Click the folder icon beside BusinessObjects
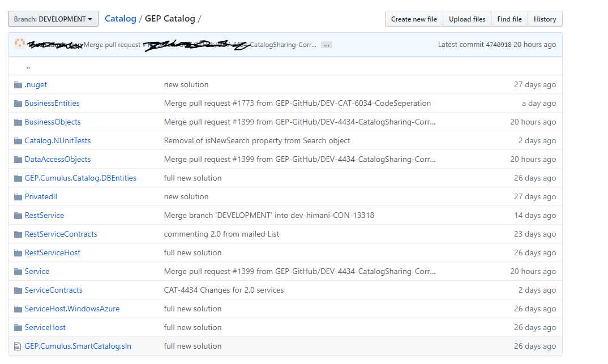This screenshot has height=364, width=608. click(18, 122)
